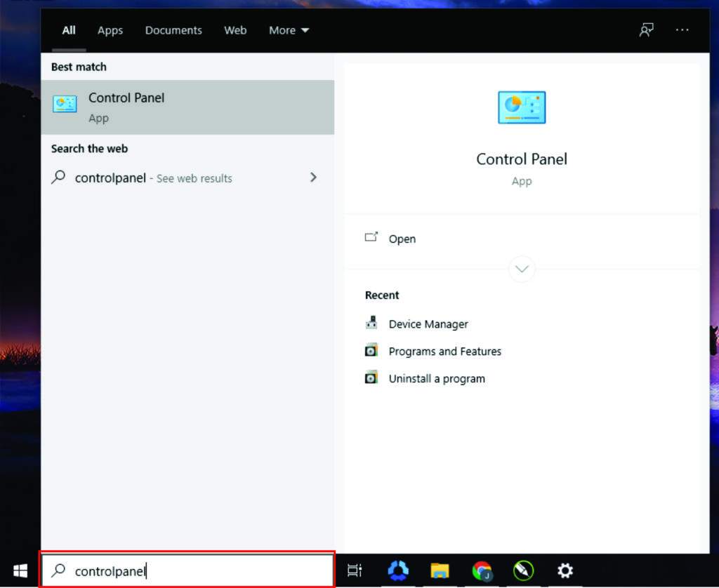Expand the More filter dropdown
This screenshot has width=719, height=588.
point(288,30)
